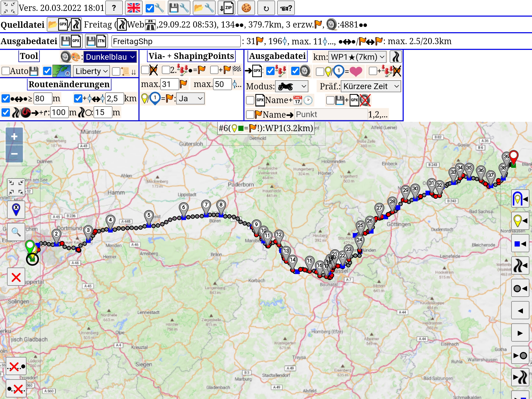This screenshot has height=399, width=532.
Task: Click the reload circular arrow button
Action: (266, 8)
